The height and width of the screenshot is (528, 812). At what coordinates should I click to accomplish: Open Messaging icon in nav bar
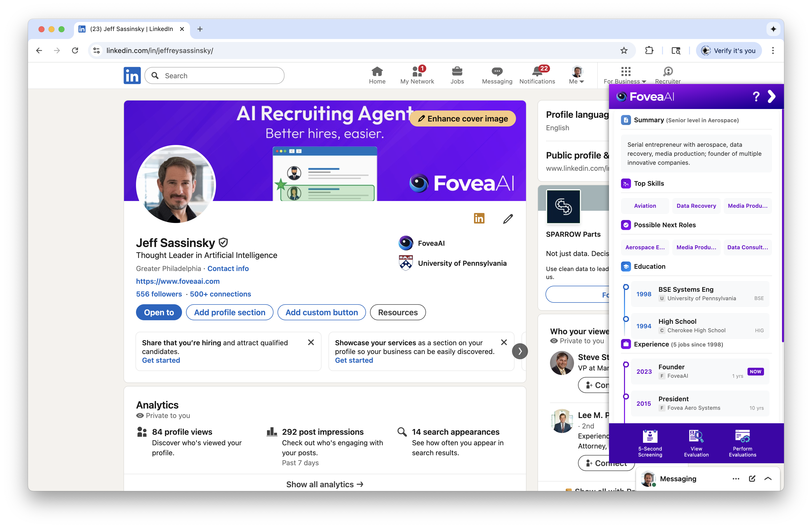497,71
